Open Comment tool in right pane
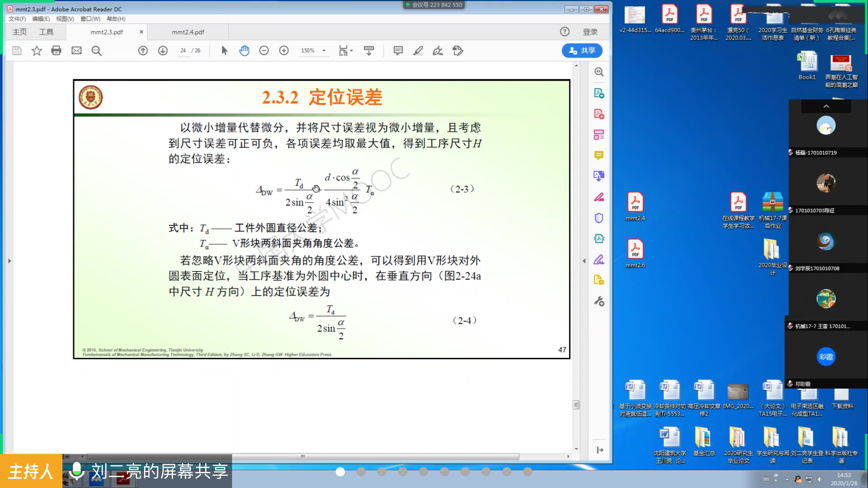Viewport: 868px width, 488px height. pyautogui.click(x=599, y=155)
